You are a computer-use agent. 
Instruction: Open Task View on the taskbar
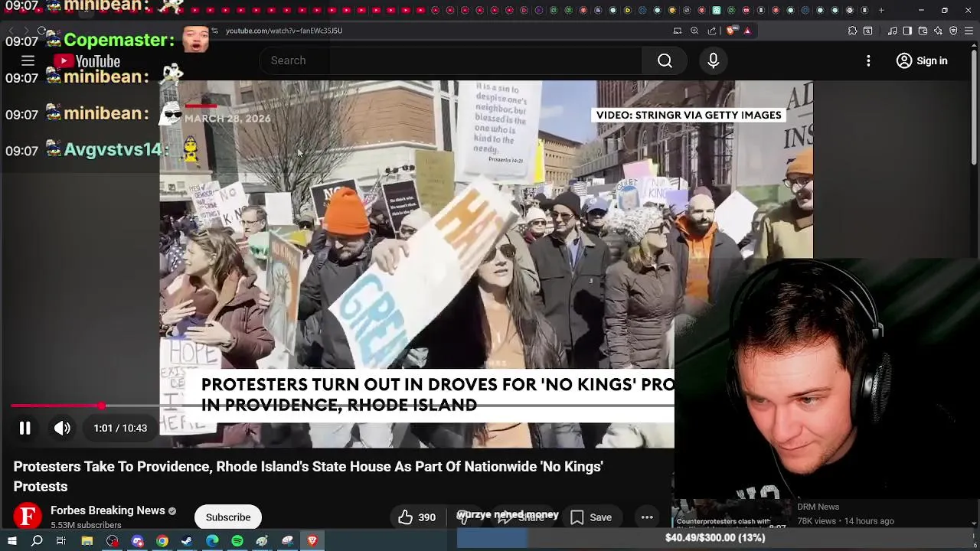(61, 541)
